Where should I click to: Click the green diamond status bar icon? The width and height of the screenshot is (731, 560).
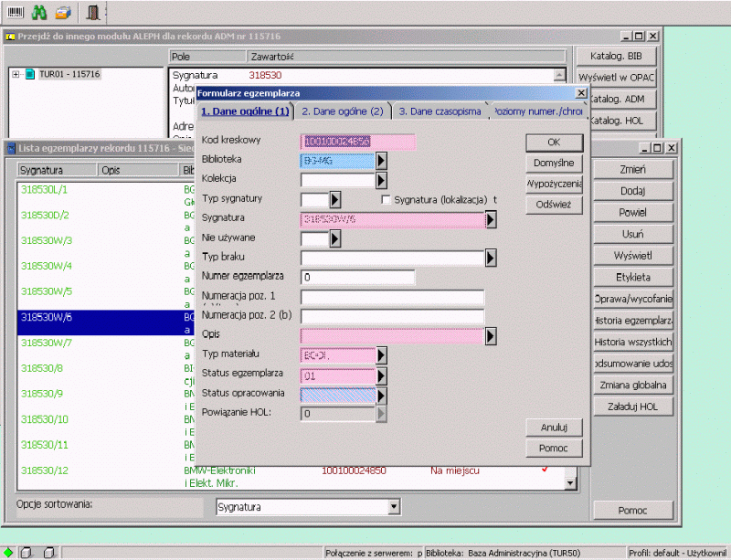pos(8,553)
